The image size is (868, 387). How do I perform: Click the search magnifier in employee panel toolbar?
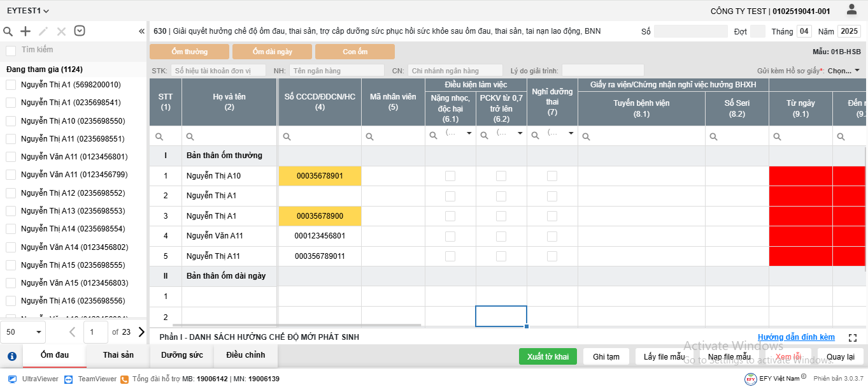pos(8,31)
